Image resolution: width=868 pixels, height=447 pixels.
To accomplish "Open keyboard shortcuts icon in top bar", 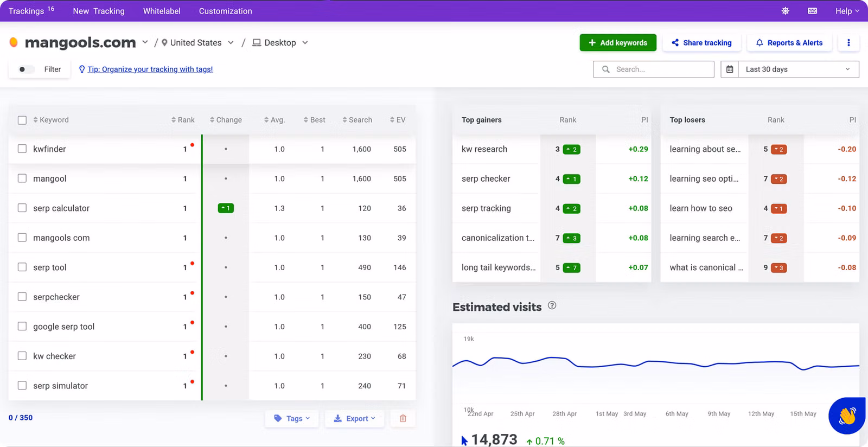I will pyautogui.click(x=812, y=11).
